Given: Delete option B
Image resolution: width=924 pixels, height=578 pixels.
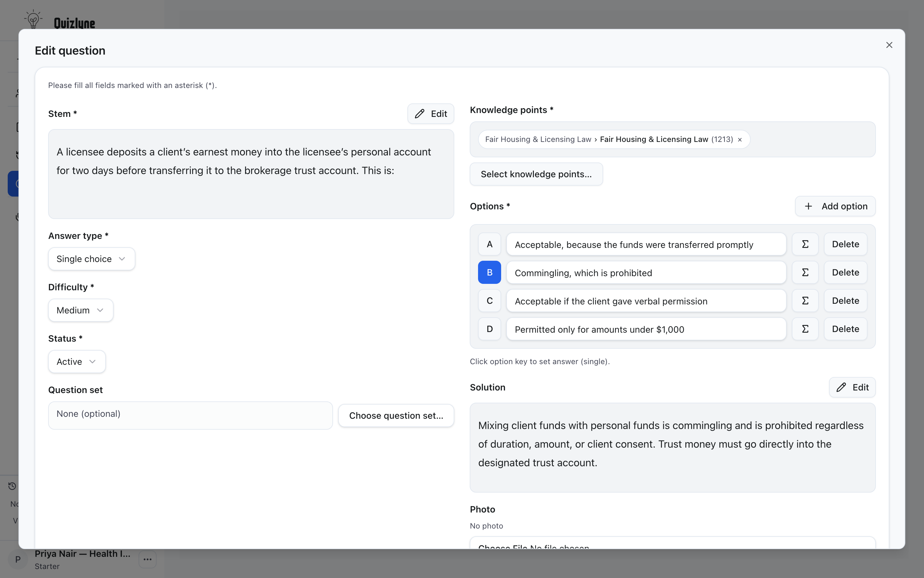Looking at the screenshot, I should pos(845,273).
